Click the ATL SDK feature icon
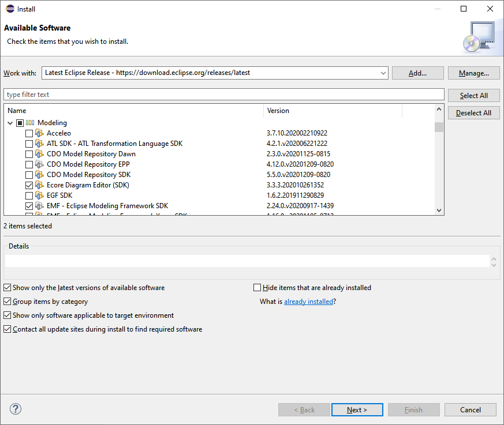 point(39,144)
